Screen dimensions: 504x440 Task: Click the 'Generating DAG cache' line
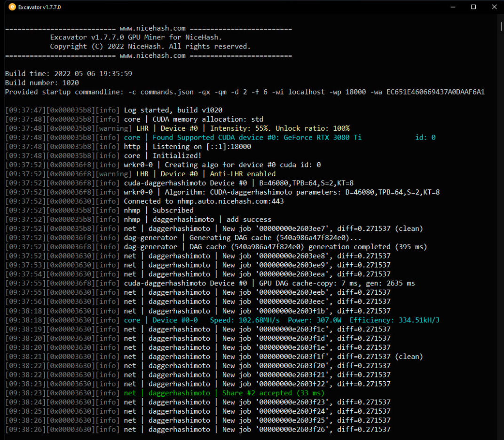(183, 237)
